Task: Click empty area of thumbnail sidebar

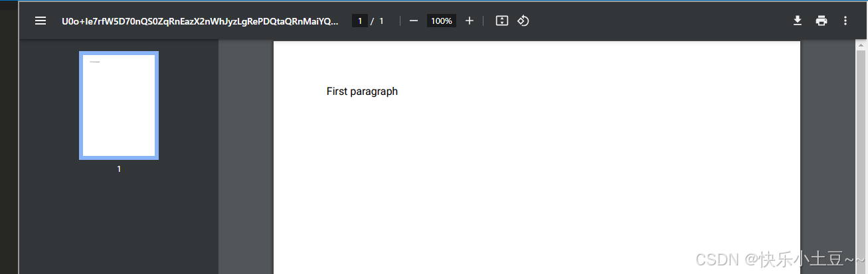Action: click(x=119, y=226)
